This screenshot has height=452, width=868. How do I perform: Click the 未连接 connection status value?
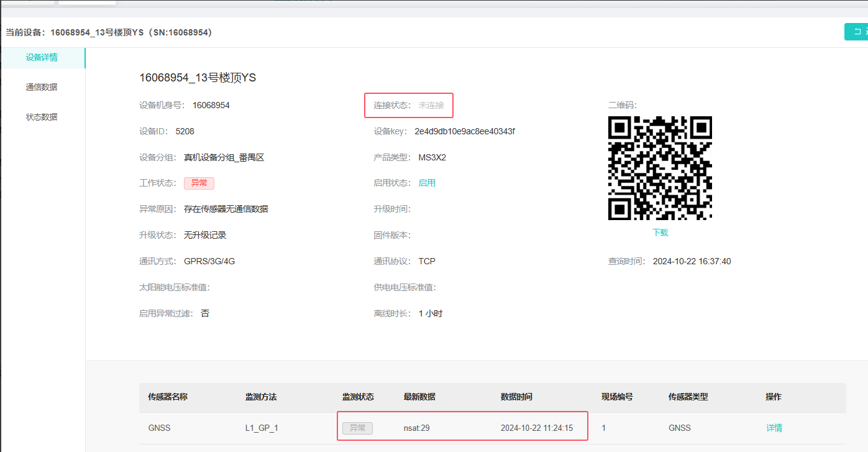click(x=431, y=105)
